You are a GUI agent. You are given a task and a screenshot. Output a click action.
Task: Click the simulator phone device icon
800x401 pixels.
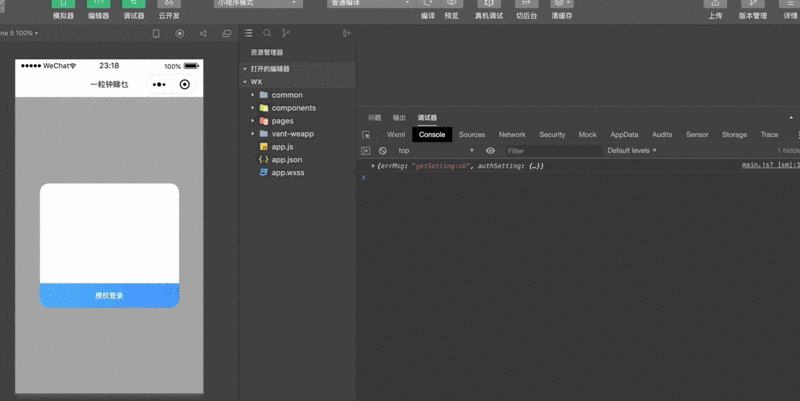pyautogui.click(x=156, y=33)
